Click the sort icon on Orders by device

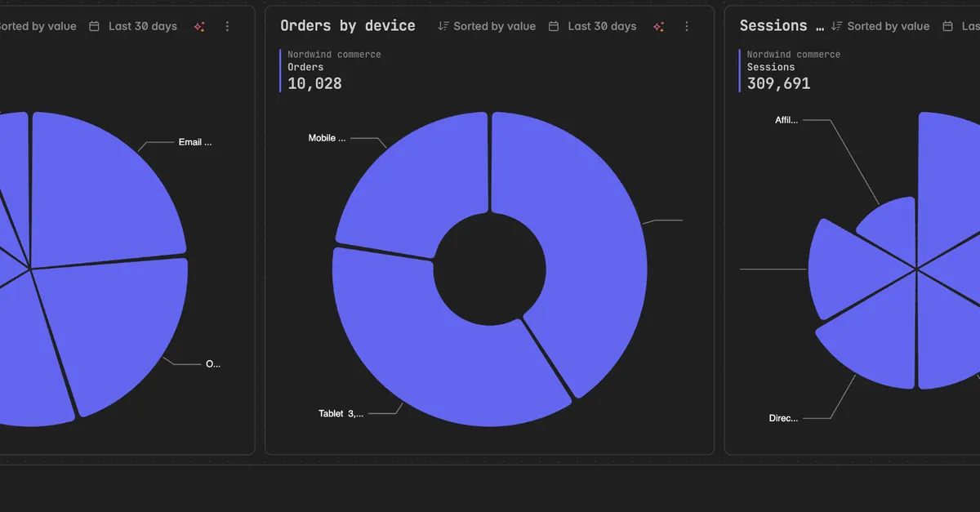tap(443, 26)
